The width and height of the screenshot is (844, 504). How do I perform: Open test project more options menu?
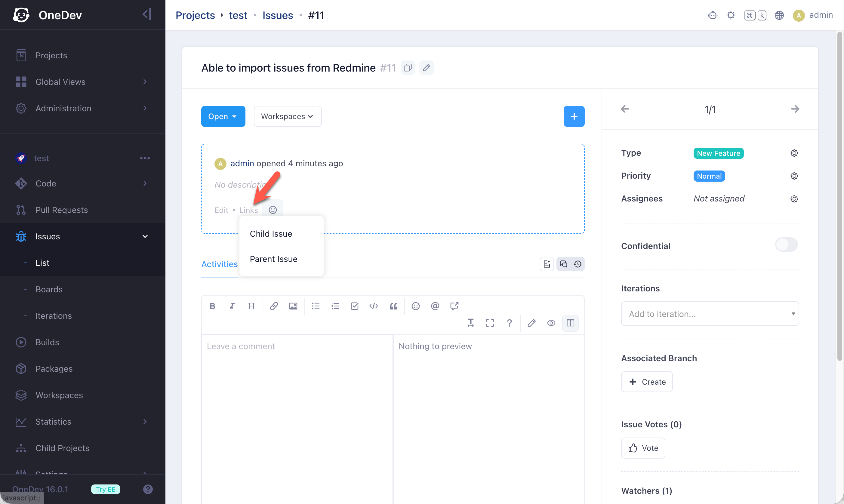pos(145,158)
